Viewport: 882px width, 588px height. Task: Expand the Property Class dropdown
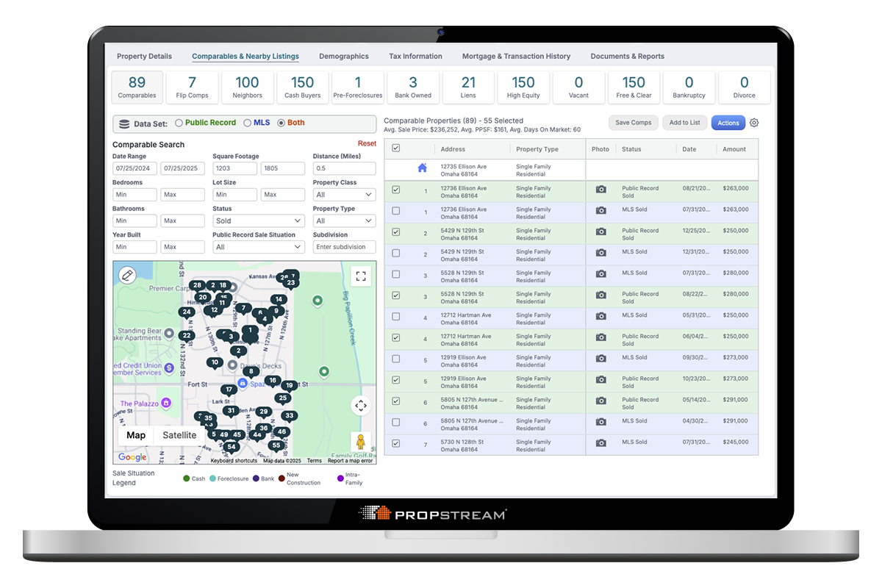(344, 194)
